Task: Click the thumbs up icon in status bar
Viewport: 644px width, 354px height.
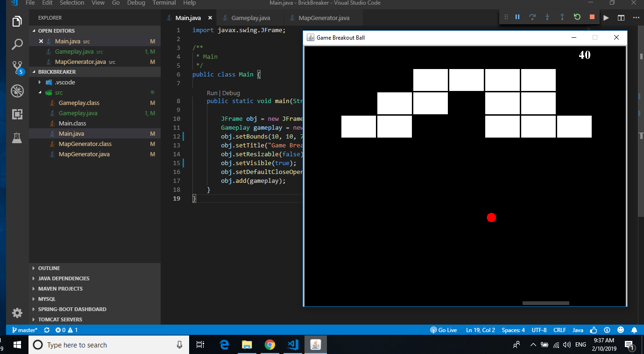Action: coord(594,330)
